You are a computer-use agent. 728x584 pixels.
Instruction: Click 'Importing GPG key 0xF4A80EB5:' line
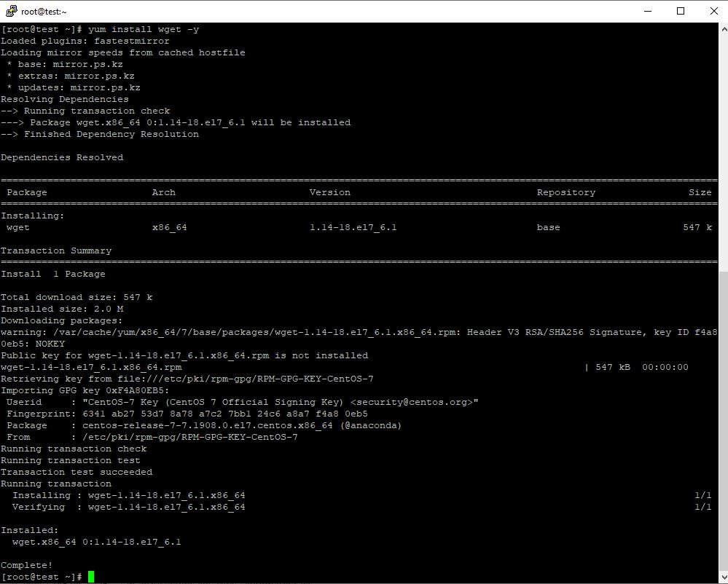pos(85,390)
